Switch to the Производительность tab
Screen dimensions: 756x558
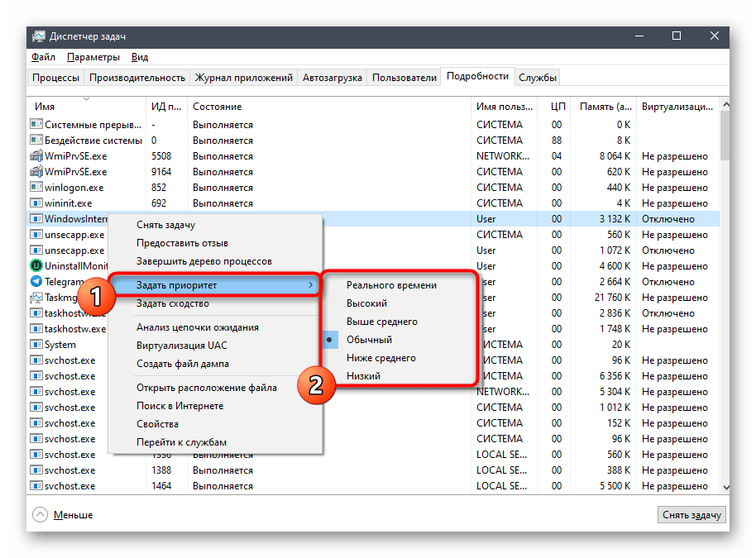137,77
